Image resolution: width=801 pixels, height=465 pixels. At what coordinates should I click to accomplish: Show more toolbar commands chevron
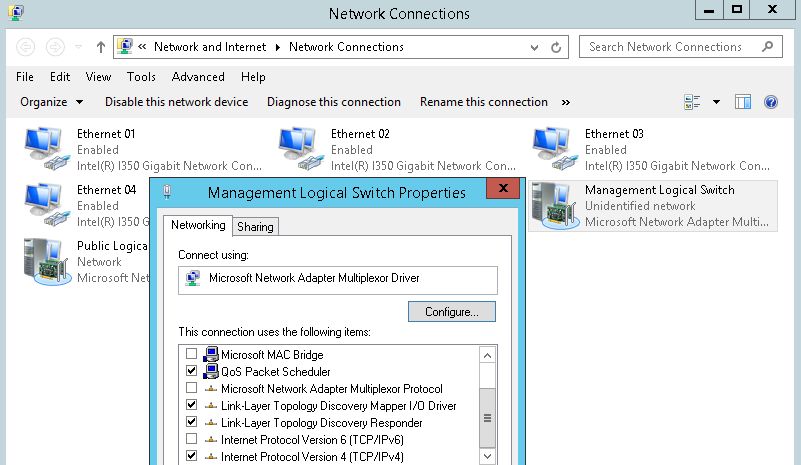click(x=566, y=102)
